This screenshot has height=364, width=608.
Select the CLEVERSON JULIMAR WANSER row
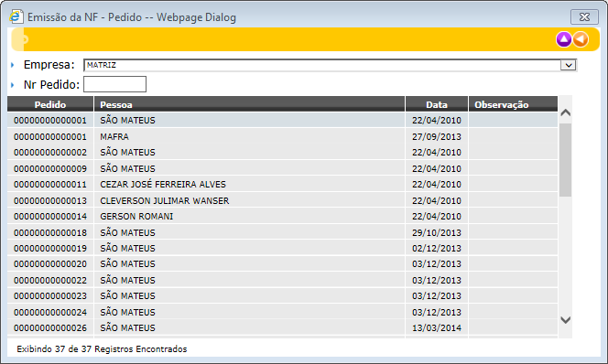coord(282,200)
